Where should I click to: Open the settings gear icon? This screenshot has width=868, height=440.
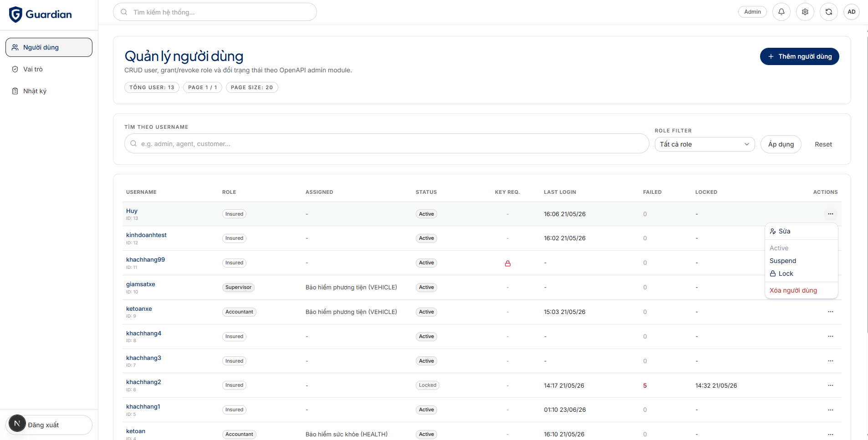click(x=805, y=12)
